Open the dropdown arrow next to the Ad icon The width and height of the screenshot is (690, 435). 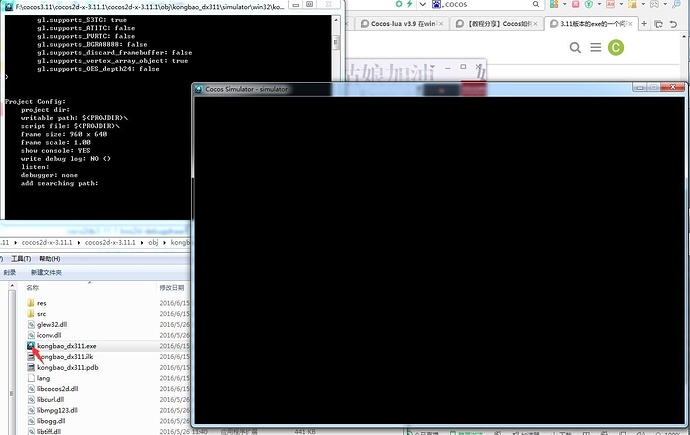coord(621,4)
